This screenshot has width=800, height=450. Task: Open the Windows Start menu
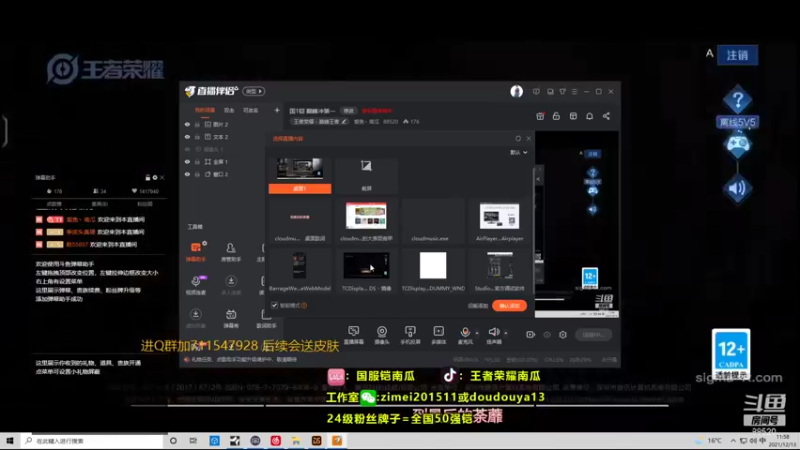10,440
